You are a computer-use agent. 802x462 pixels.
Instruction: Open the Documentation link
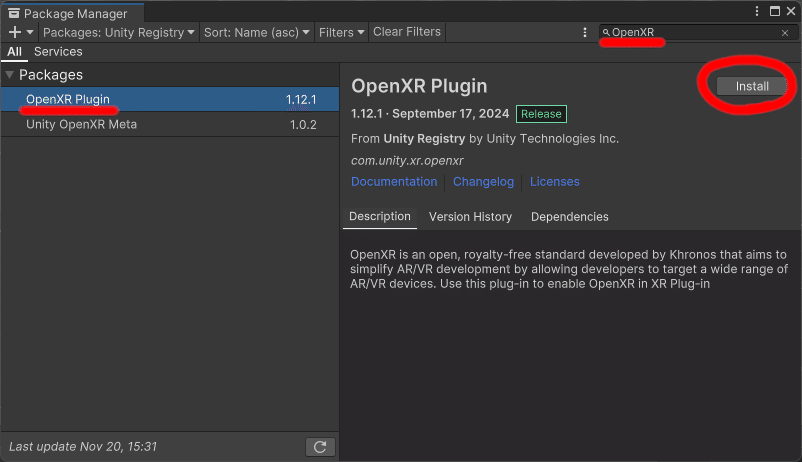(394, 182)
